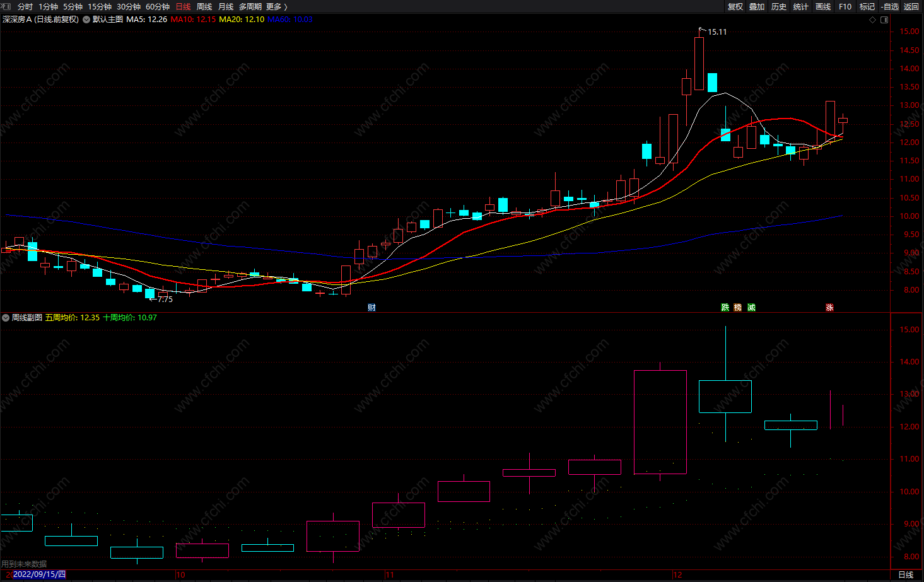
Task: Expand the 周线副图 sub-chart dropdown
Action: click(x=6, y=318)
